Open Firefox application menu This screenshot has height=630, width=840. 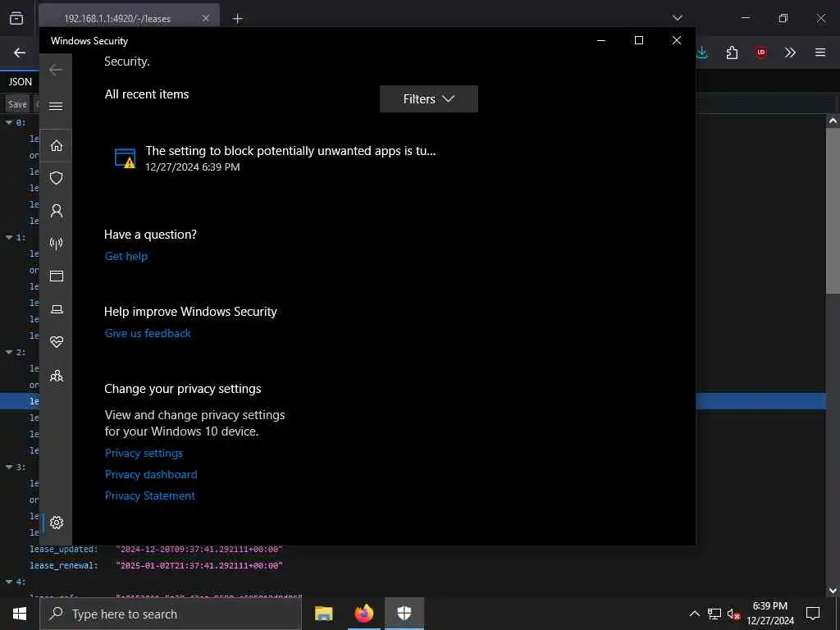pos(820,52)
